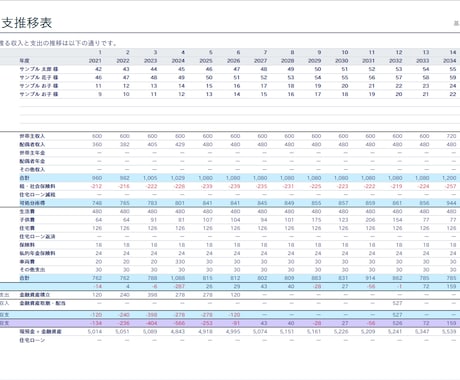Click income total 1,029 for 2024
Image resolution: width=460 pixels, height=380 pixels.
[178, 178]
